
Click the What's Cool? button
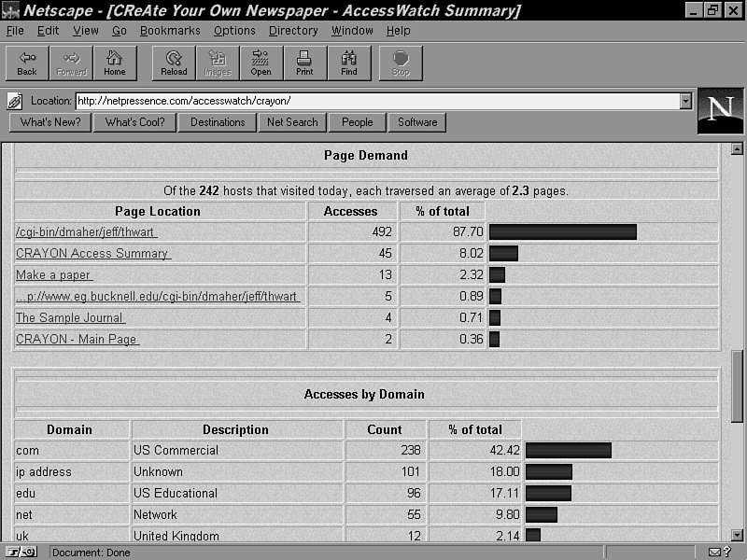click(134, 122)
